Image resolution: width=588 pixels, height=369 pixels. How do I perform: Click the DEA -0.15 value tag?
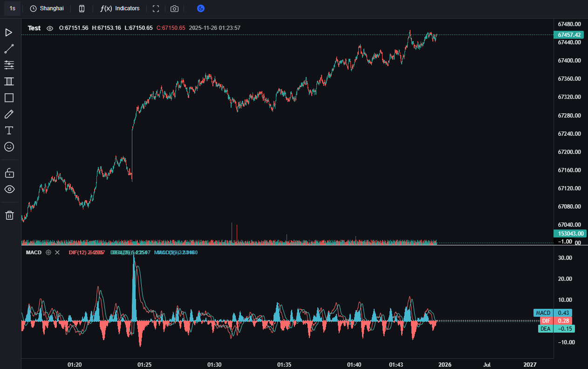point(556,329)
